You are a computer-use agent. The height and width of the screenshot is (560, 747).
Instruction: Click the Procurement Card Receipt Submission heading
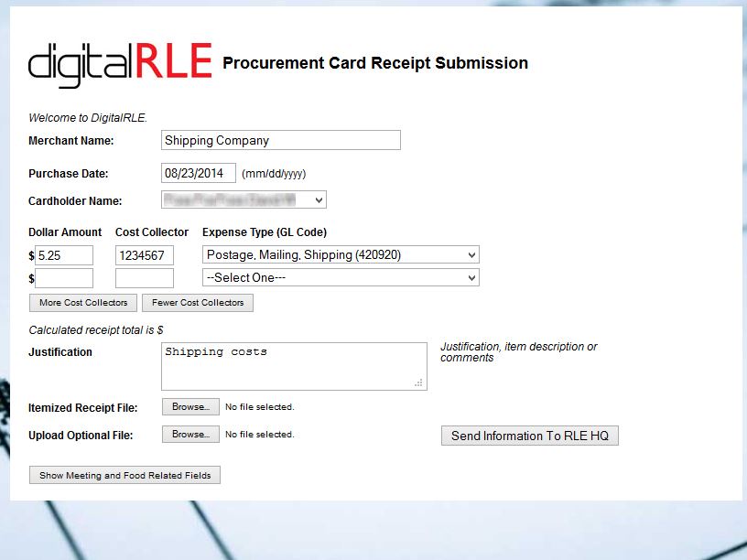375,63
